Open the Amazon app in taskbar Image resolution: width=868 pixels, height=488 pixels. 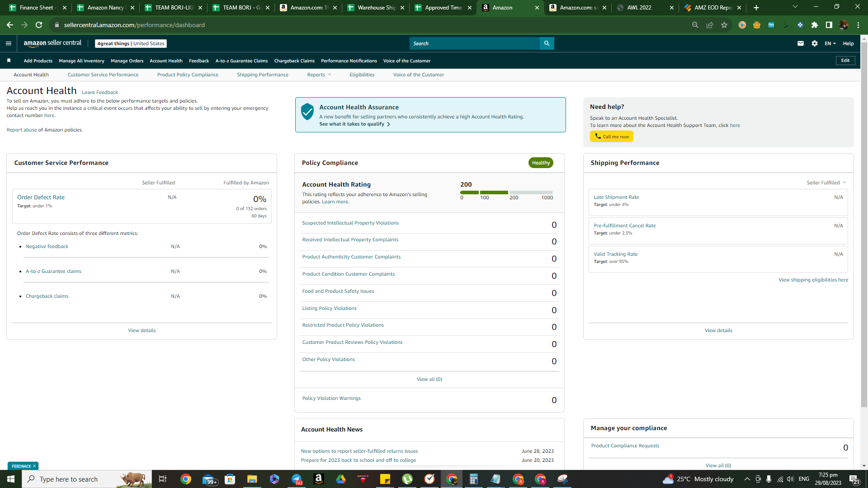tap(319, 479)
